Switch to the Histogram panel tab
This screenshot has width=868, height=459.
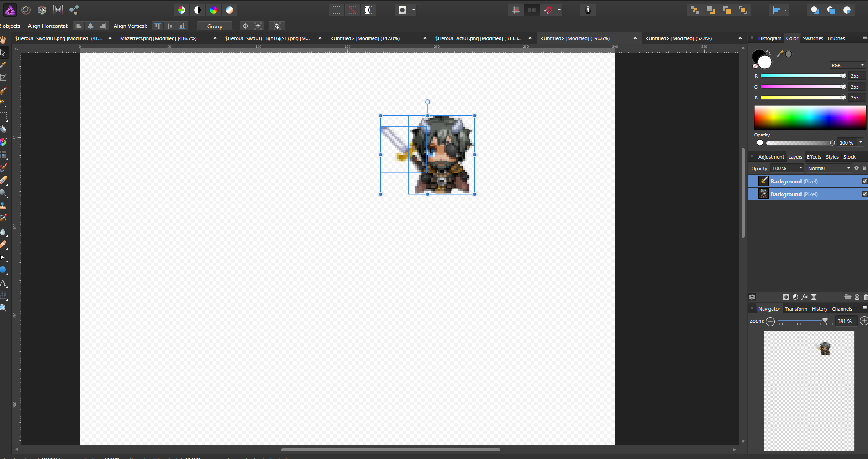tap(770, 38)
